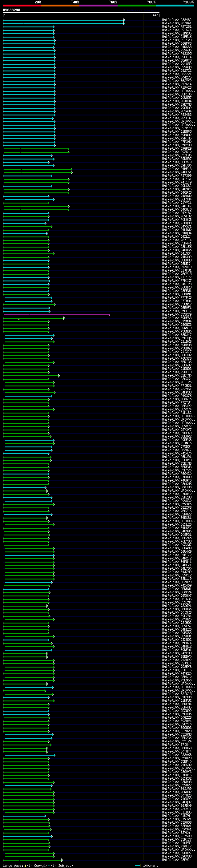Click hit label UniRef100_A4HEJ3
The height and width of the screenshot is (868, 197).
tap(177, 169)
